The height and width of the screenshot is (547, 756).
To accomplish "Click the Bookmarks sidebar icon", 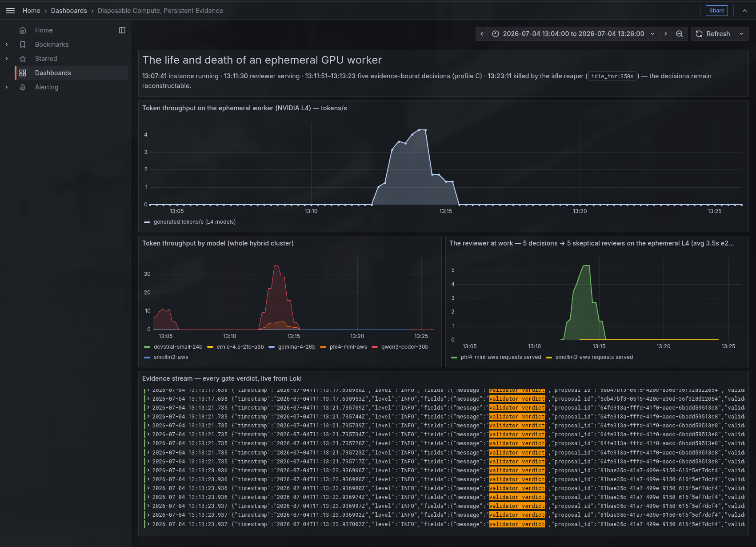I will 23,44.
